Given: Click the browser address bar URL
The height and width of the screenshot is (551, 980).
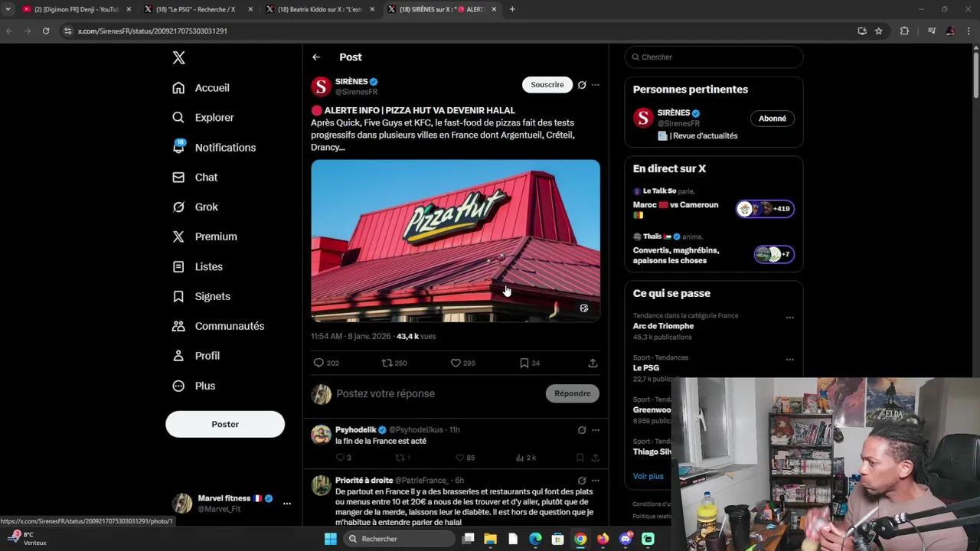Looking at the screenshot, I should tap(152, 31).
